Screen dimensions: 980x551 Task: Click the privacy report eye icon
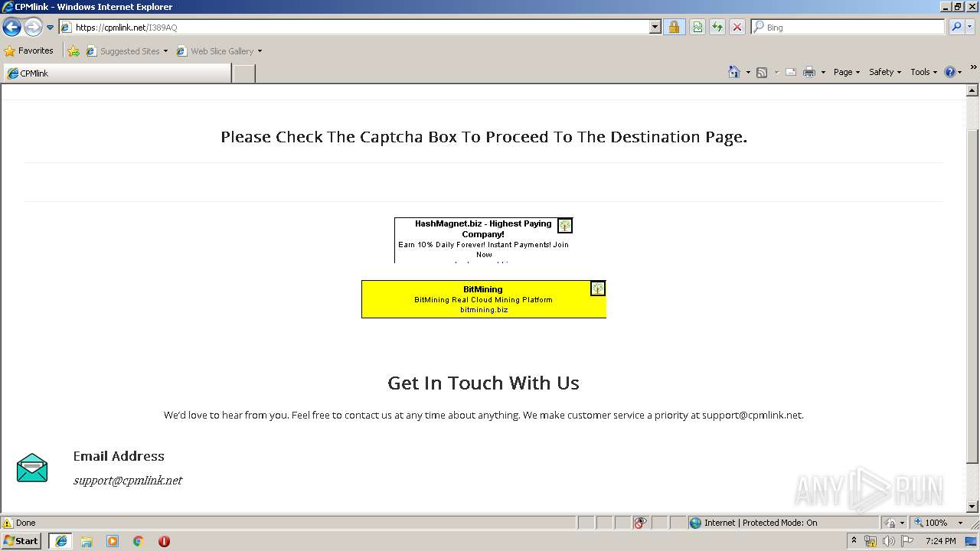[x=640, y=523]
